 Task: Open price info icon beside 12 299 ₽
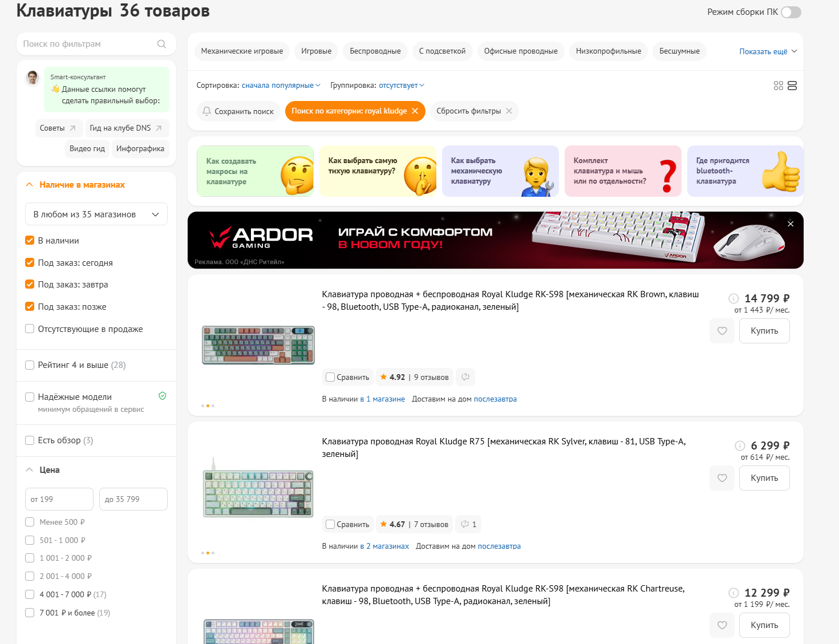(734, 593)
